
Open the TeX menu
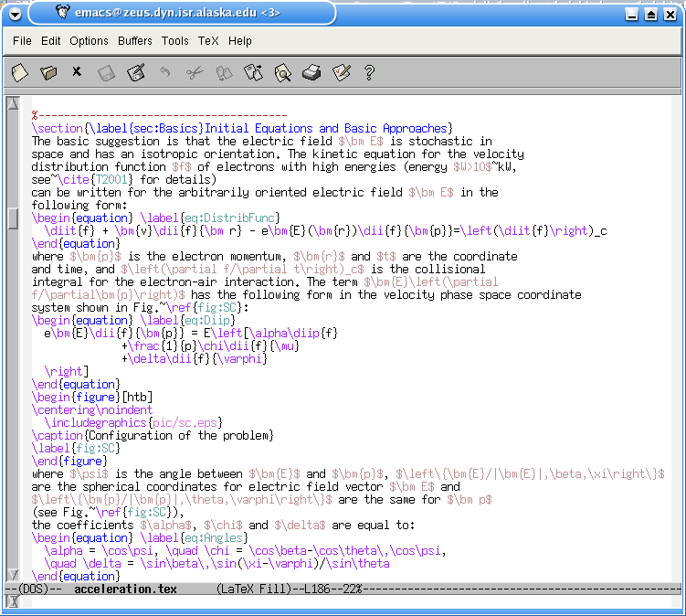coord(208,41)
